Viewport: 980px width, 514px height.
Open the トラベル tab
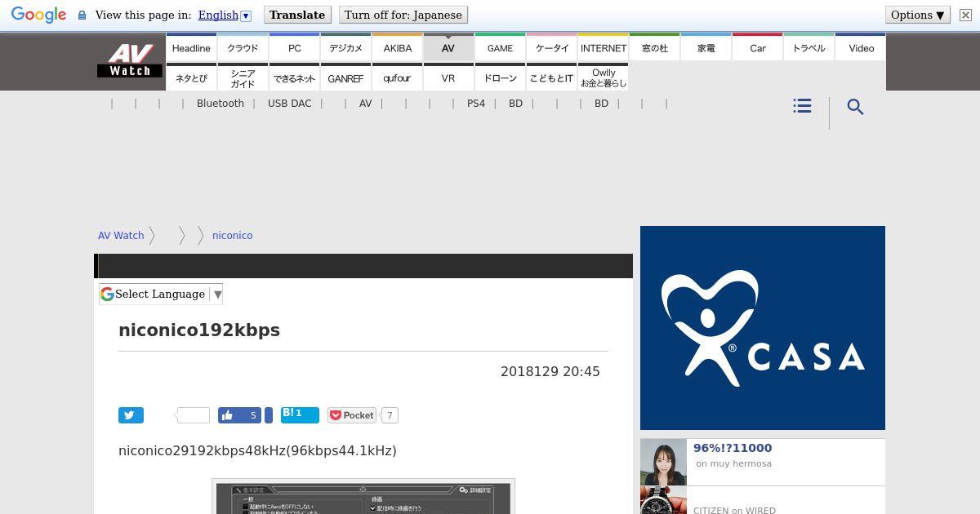[x=808, y=47]
